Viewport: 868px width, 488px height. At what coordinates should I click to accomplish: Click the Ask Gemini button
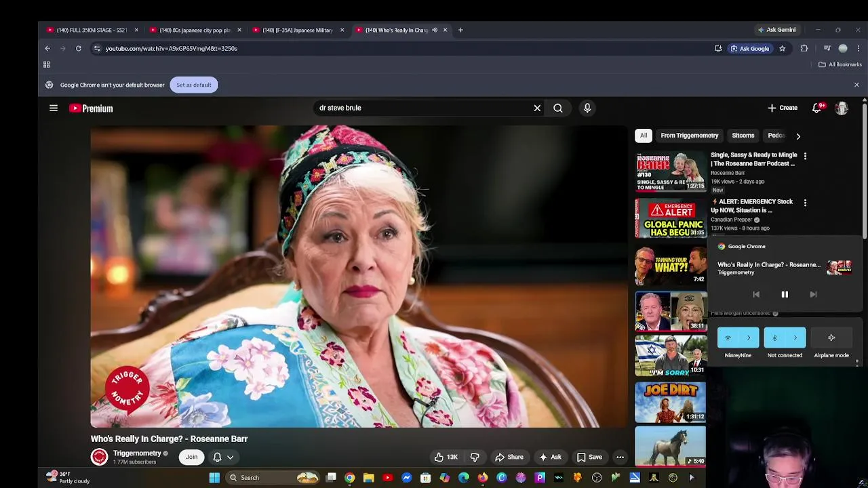[x=776, y=30]
